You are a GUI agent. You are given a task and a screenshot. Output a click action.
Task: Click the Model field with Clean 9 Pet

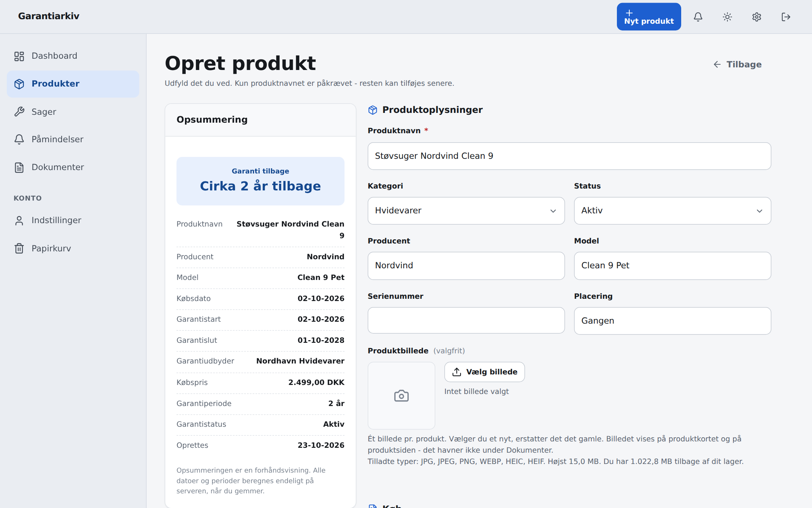pos(673,266)
